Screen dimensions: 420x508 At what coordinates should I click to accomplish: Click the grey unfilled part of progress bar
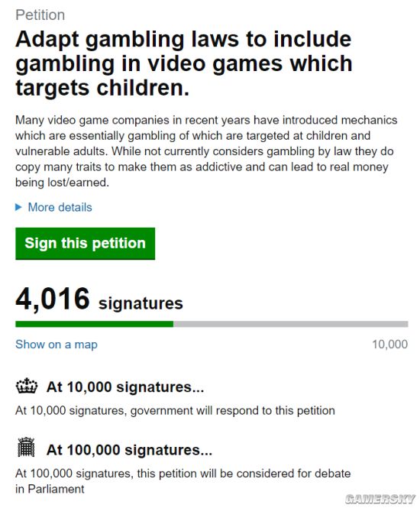pos(291,324)
